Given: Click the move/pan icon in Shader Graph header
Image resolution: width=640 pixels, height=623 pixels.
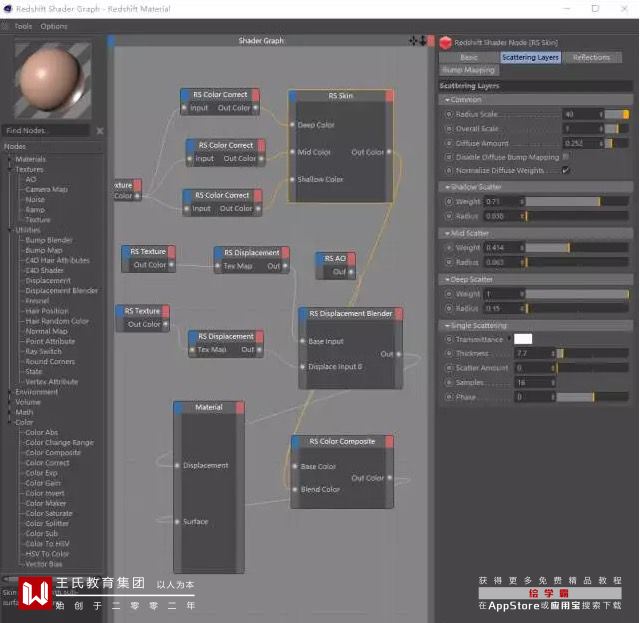Looking at the screenshot, I should tap(413, 40).
